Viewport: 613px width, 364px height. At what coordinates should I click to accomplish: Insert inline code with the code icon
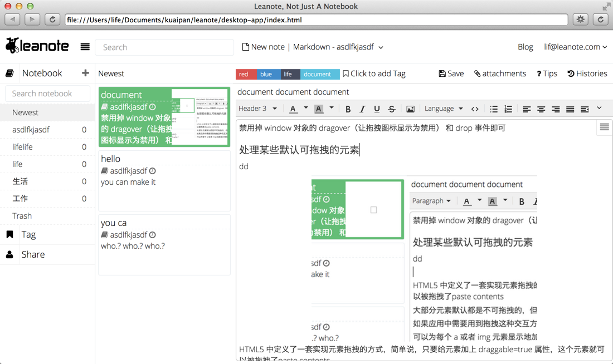coord(475,109)
